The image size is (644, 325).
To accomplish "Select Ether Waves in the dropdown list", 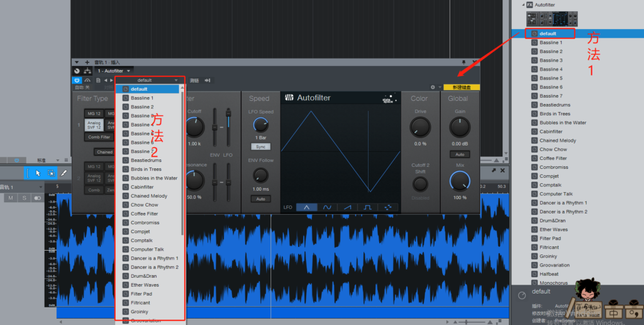I will [148, 285].
